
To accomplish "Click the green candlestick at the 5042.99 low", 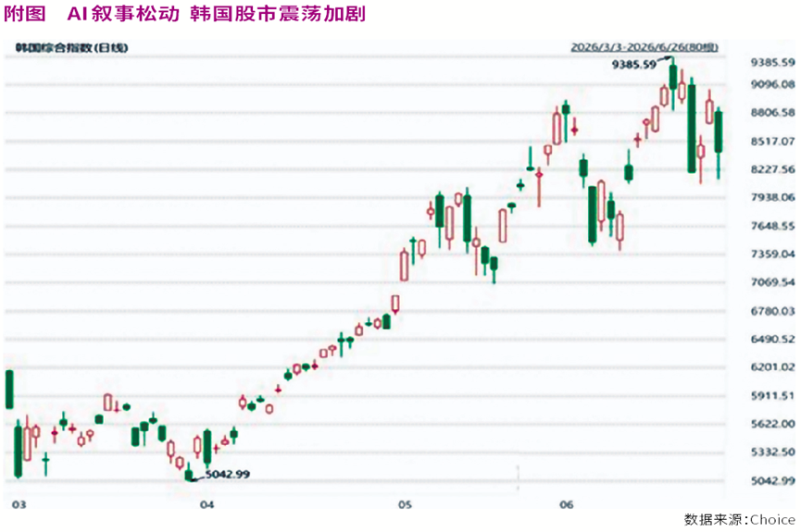I will 189,473.
